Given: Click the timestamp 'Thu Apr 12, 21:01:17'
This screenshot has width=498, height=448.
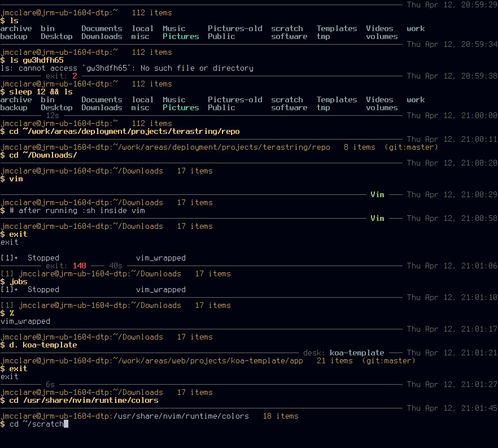Looking at the screenshot, I should (452, 329).
